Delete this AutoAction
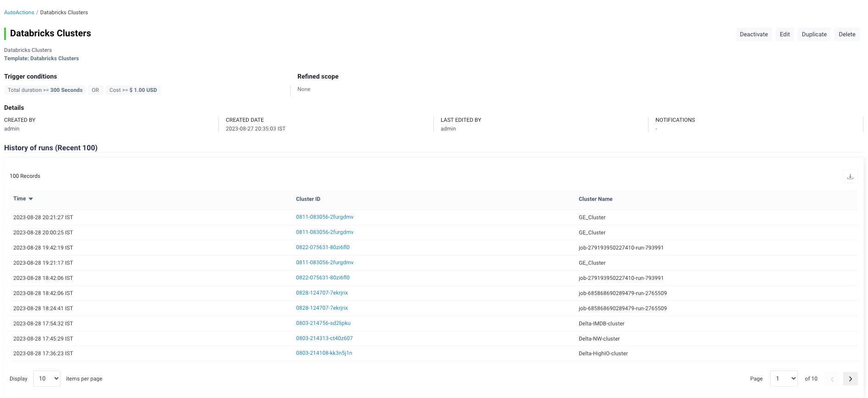The width and height of the screenshot is (868, 398). [847, 34]
